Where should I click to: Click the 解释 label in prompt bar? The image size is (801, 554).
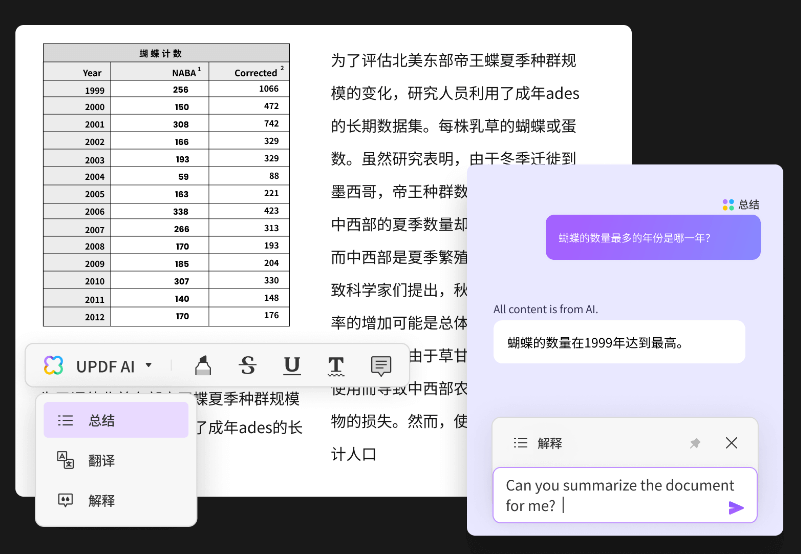click(x=550, y=443)
